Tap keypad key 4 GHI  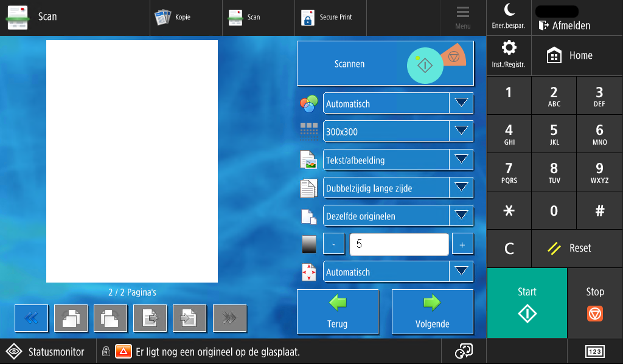coord(509,134)
